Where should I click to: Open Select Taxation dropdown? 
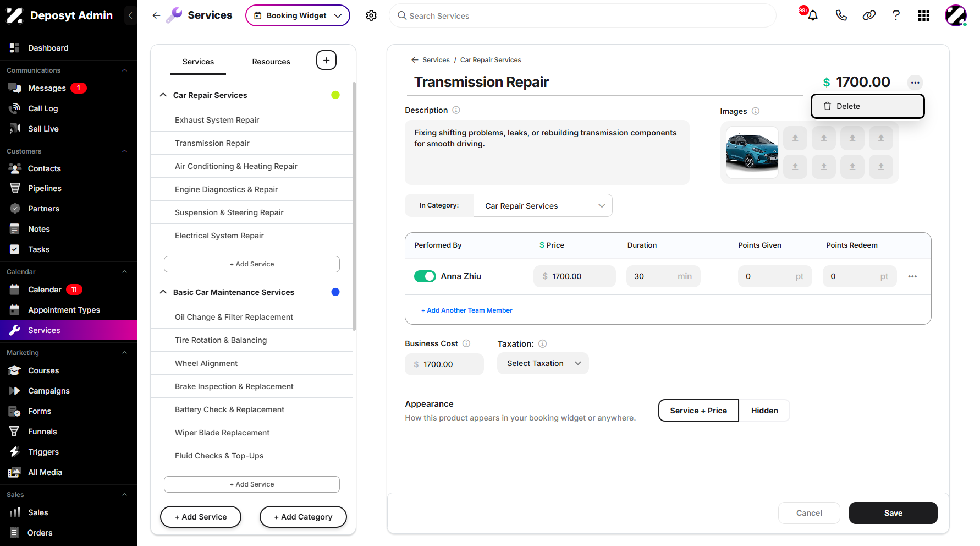tap(543, 363)
